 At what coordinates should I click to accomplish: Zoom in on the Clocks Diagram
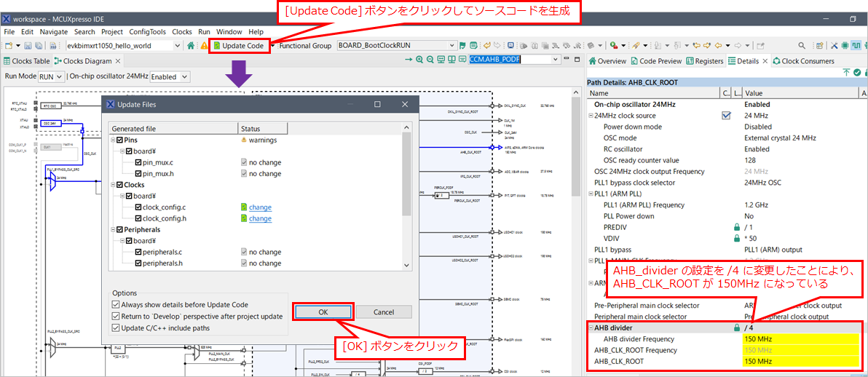click(419, 59)
